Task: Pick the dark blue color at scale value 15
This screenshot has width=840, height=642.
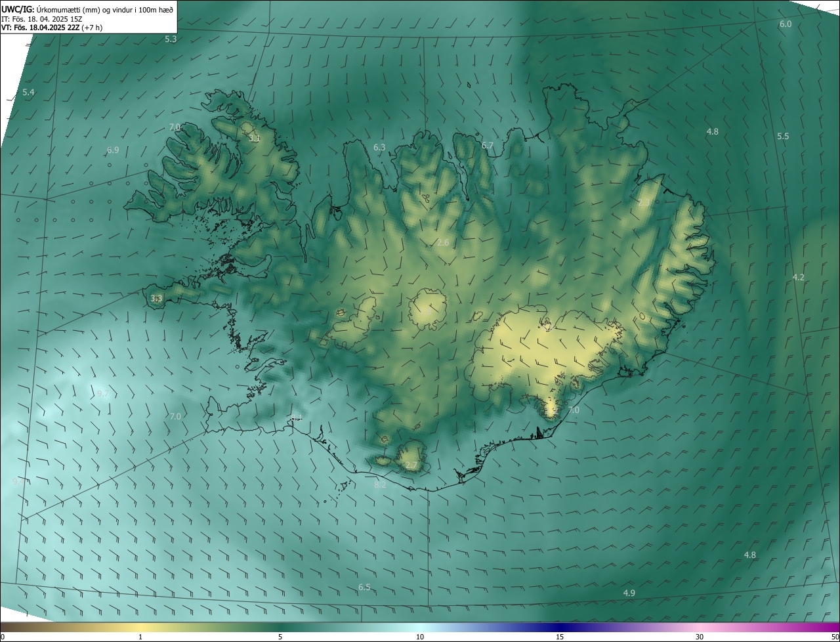Action: [x=560, y=627]
